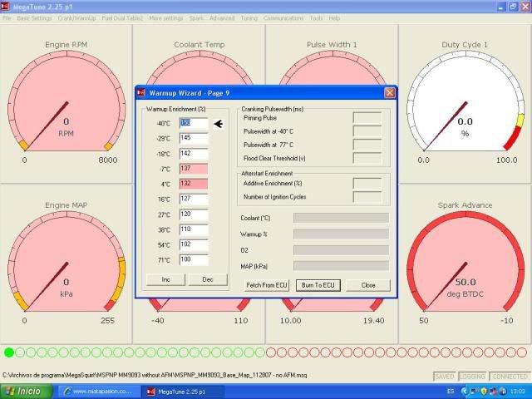Screen dimensions: 532x399
Task: Click the Close button in Warmup Wizard
Action: (368, 285)
